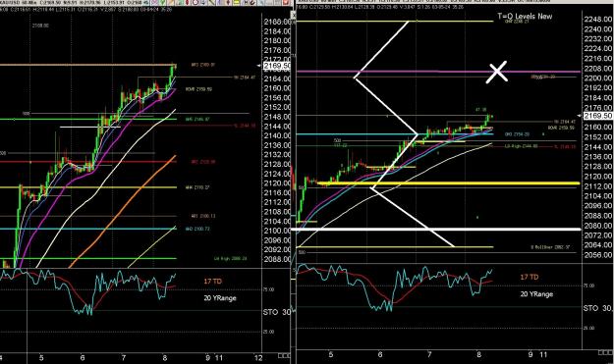614x364 pixels.
Task: Click the 'T=O Levels New' label on right chart
Action: point(525,17)
